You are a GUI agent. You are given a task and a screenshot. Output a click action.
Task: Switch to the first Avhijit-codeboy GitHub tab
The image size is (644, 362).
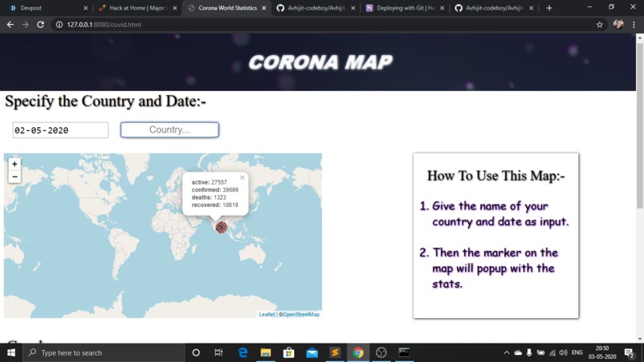pyautogui.click(x=316, y=8)
